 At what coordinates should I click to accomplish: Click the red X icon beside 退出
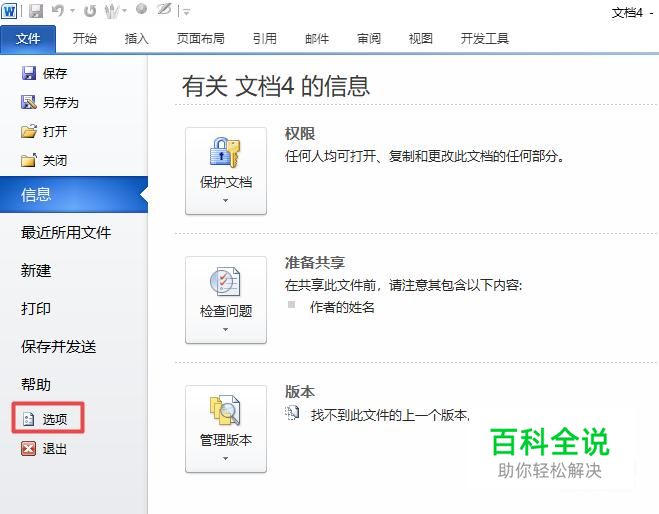[29, 448]
